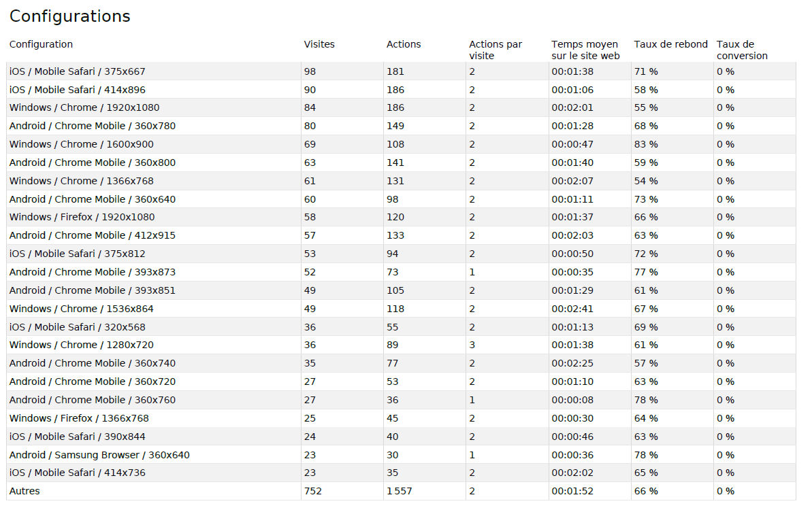Click the Windows / Chrome / 1920x1080 row label
The height and width of the screenshot is (510, 812).
[84, 107]
